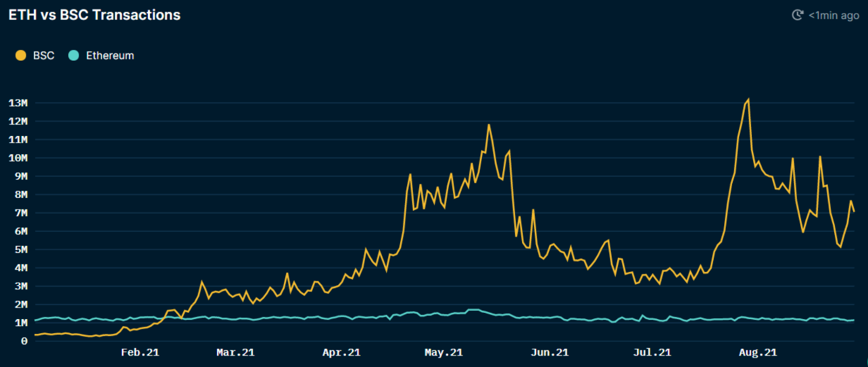Select the May.21 axis label
Viewport: 868px width, 367px height.
tap(443, 353)
